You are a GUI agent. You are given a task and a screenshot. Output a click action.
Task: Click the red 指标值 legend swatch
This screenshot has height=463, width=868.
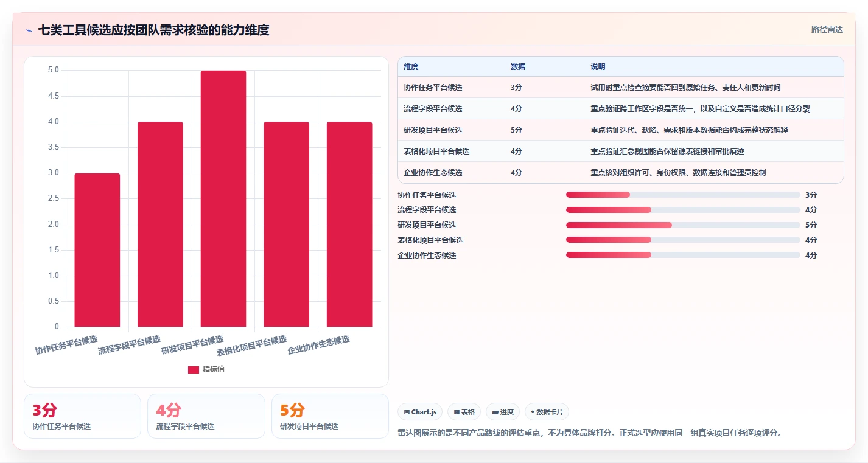tap(194, 369)
